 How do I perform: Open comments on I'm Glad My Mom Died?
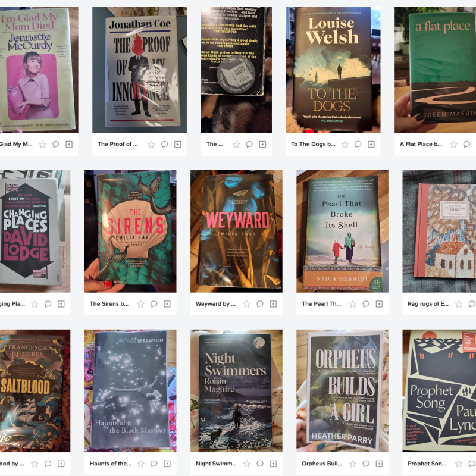click(56, 144)
